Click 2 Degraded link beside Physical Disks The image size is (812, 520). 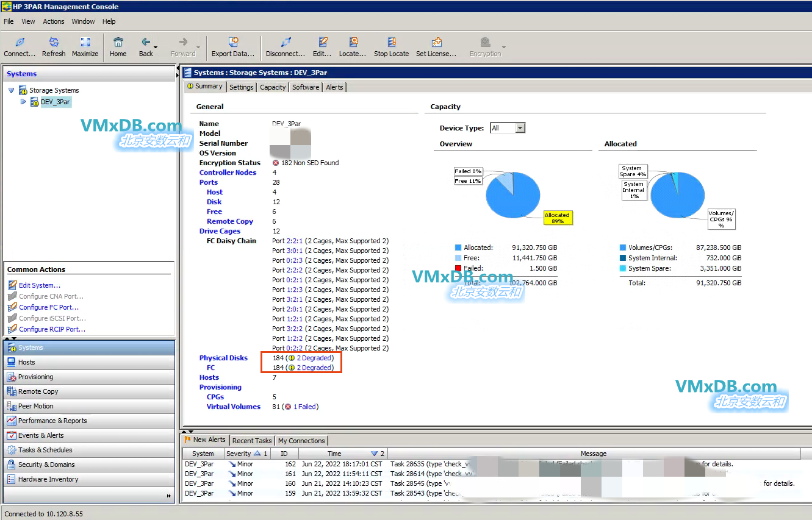pos(315,358)
